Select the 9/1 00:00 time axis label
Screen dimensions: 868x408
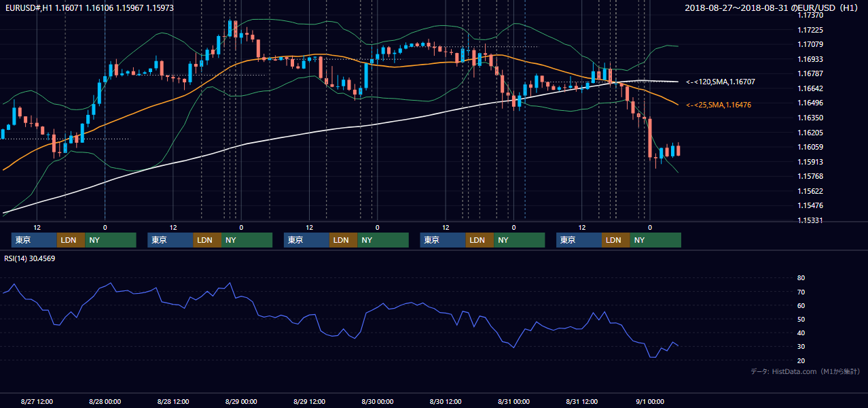(x=650, y=401)
